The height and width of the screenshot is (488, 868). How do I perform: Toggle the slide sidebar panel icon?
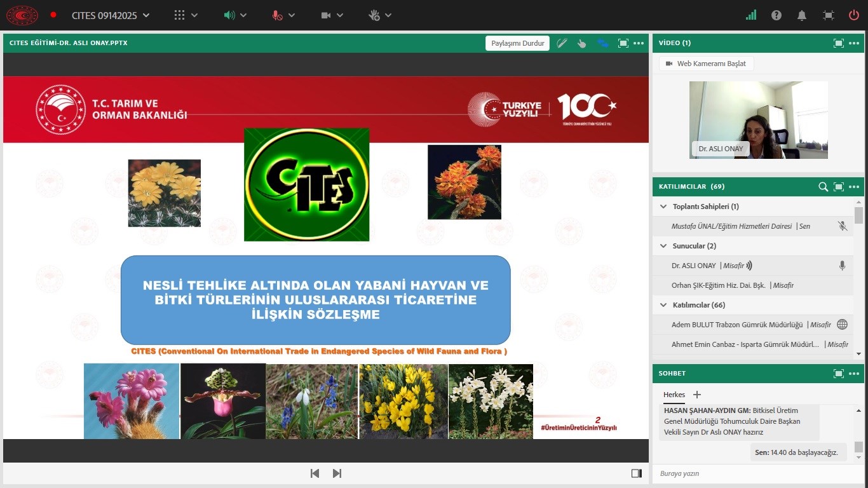(x=636, y=473)
